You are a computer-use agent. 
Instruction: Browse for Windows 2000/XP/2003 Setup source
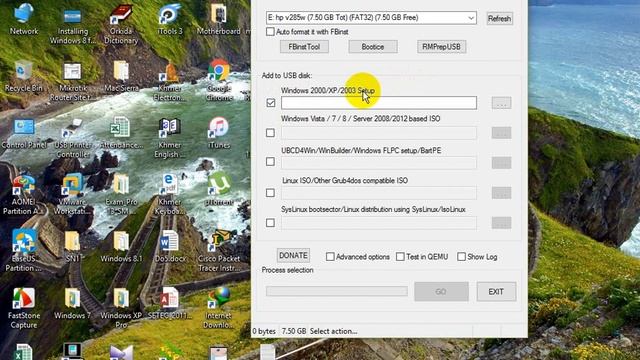[x=501, y=103]
